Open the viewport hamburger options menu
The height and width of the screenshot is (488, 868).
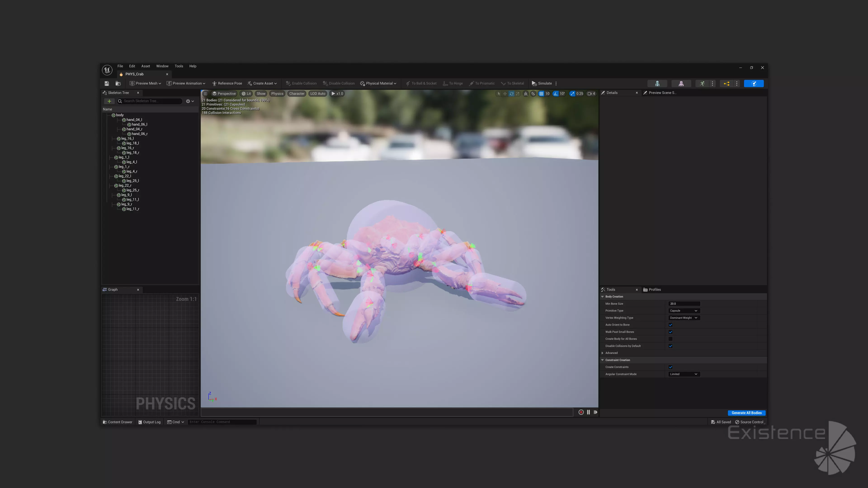point(205,94)
